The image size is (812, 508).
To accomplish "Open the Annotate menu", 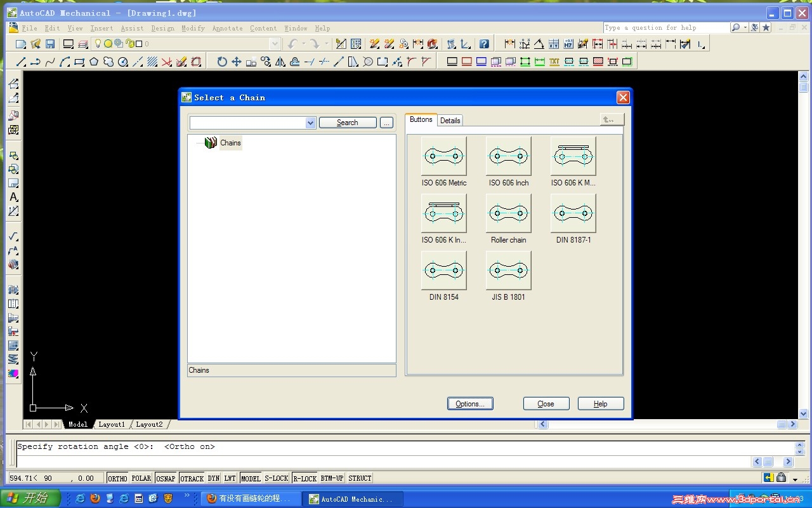I will click(x=227, y=28).
